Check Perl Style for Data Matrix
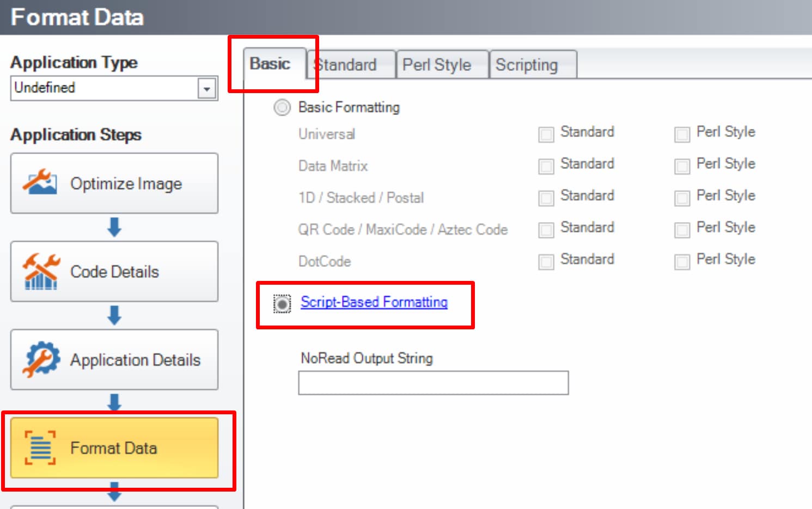The image size is (812, 509). [x=682, y=165]
